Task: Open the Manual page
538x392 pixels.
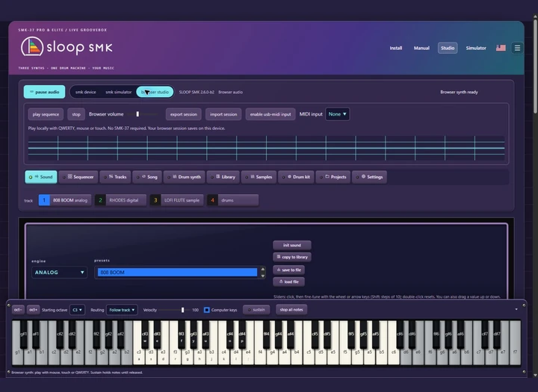Action: (x=421, y=48)
